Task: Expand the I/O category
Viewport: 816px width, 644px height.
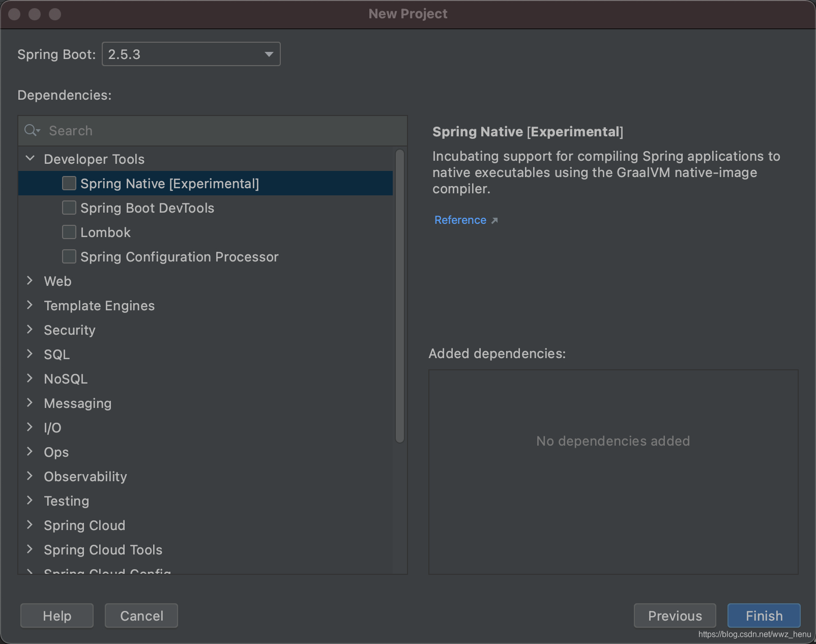Action: (30, 427)
